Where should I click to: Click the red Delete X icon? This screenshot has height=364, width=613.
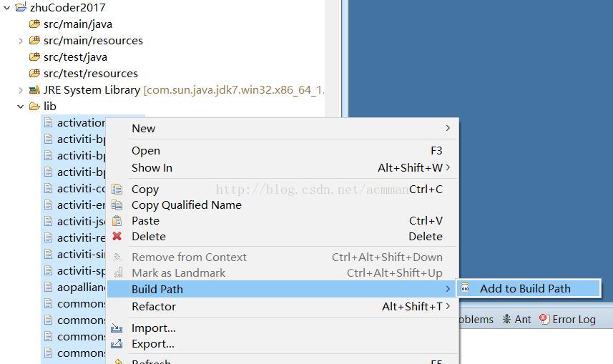[x=117, y=237]
